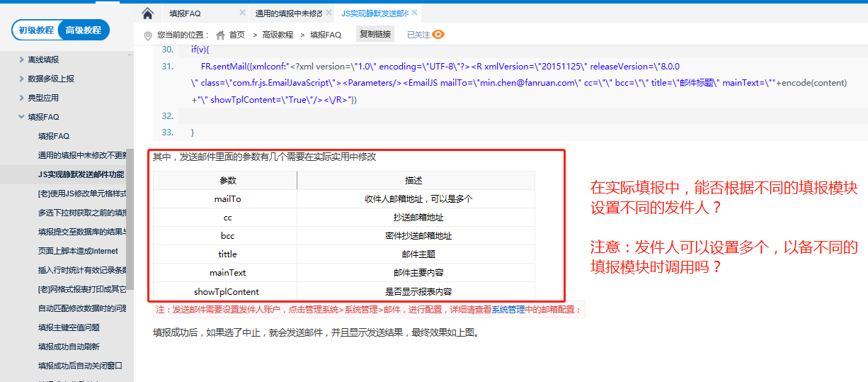Click the if(v){ code line

[x=200, y=50]
